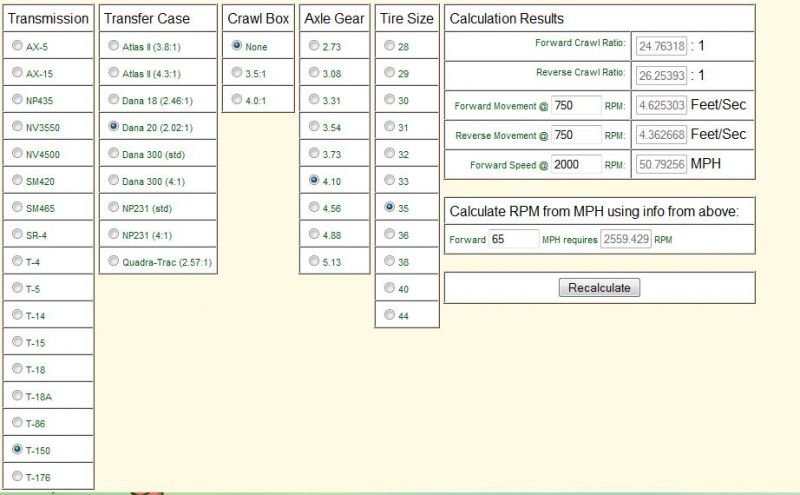The height and width of the screenshot is (495, 800).
Task: Select 3.73 axle gear ratio
Action: click(315, 153)
